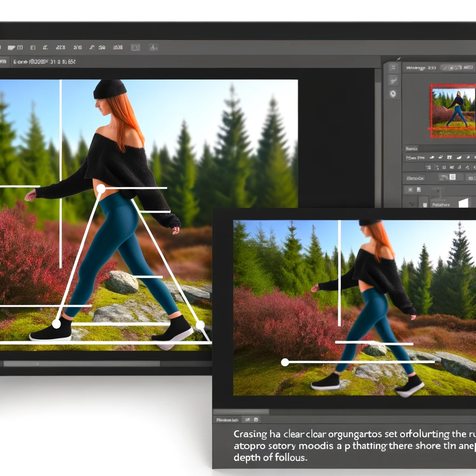Click the dark curved icon right of 'Eleno Cx'

point(443,178)
